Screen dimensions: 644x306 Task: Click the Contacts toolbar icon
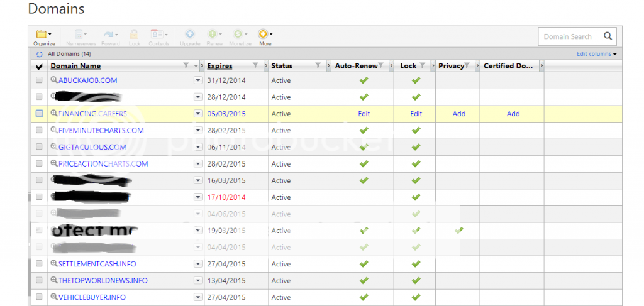tap(158, 37)
